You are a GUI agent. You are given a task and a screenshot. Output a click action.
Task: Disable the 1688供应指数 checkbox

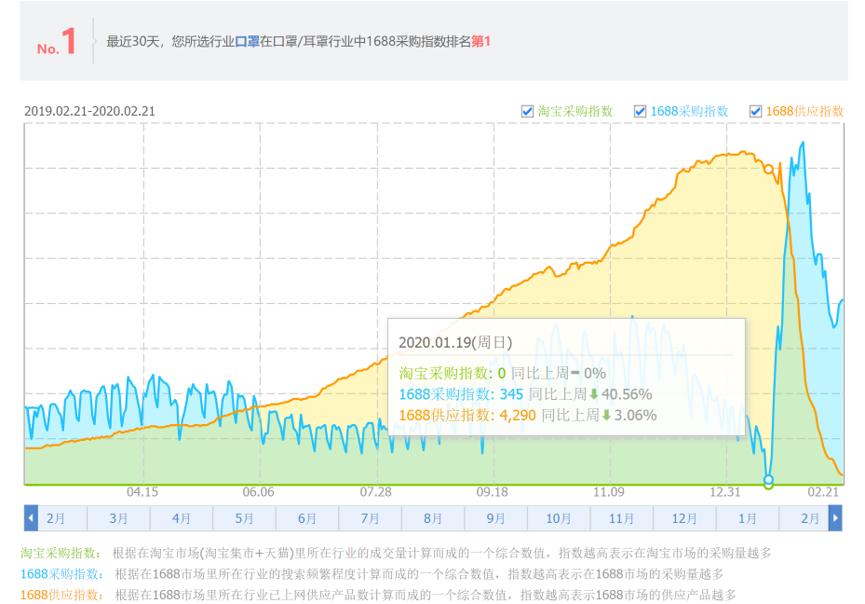(x=756, y=111)
